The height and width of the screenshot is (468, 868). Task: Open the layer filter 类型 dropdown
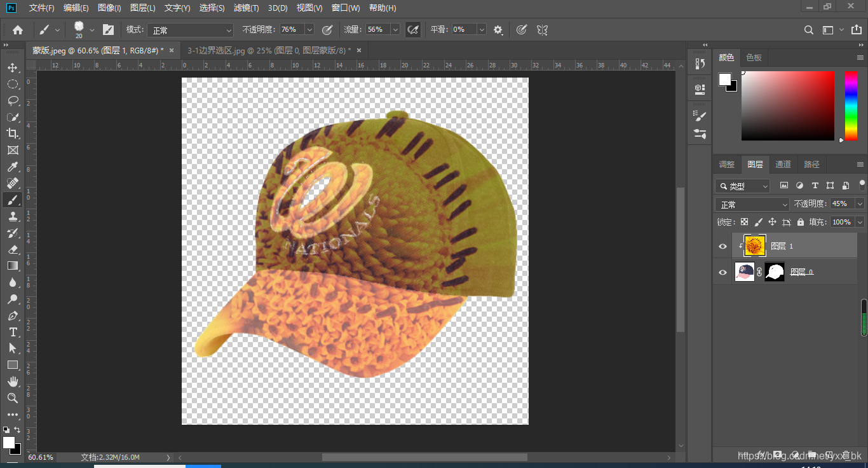pos(742,186)
